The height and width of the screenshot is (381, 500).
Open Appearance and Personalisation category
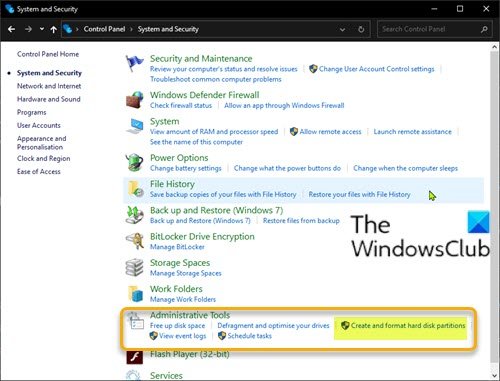42,143
